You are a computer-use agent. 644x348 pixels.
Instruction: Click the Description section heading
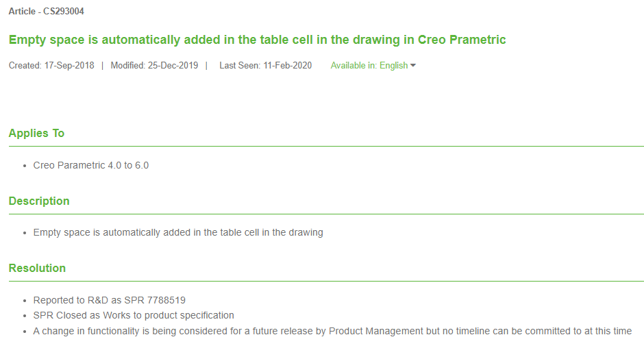click(39, 201)
